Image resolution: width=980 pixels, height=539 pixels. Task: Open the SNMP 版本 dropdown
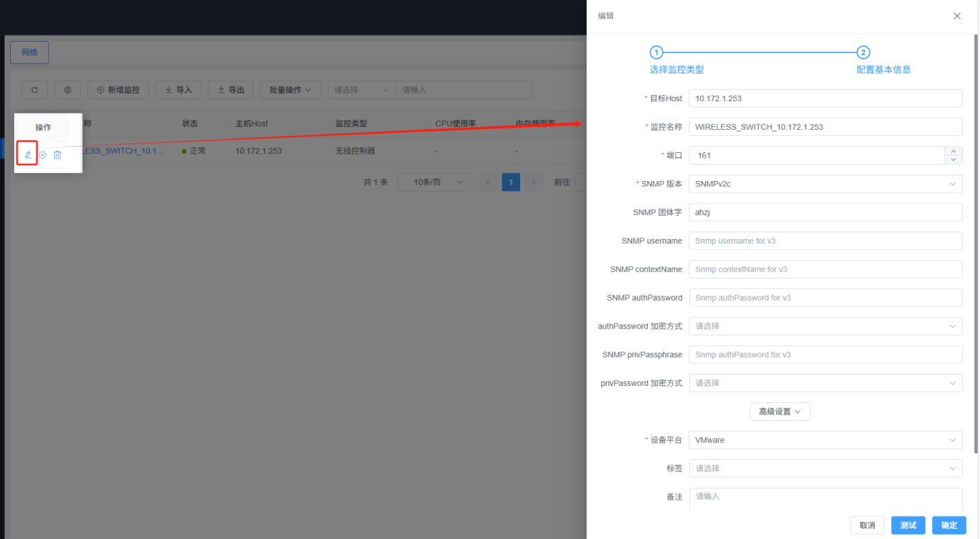825,184
